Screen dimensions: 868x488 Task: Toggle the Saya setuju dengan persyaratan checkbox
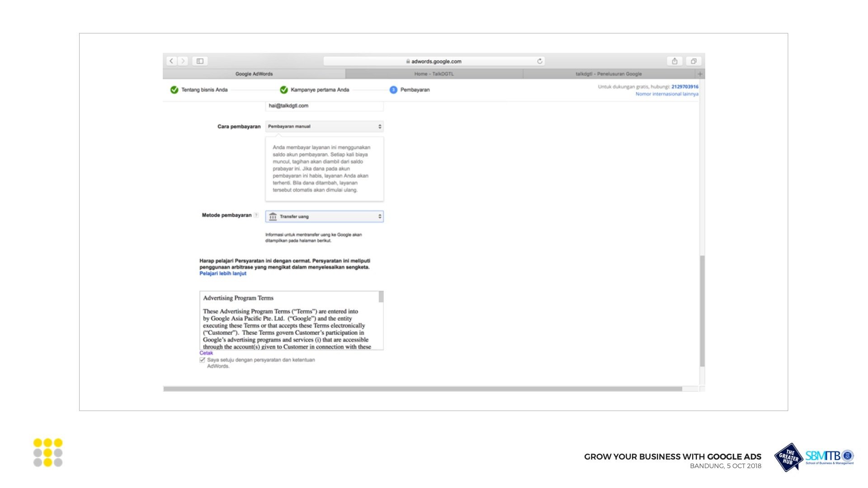[x=202, y=360]
